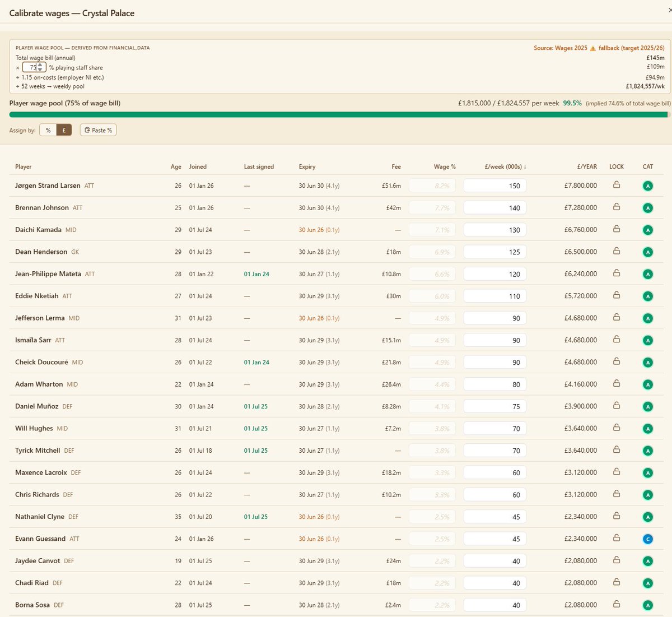Select player name Cheick Doucouré
672x617 pixels.
41,362
